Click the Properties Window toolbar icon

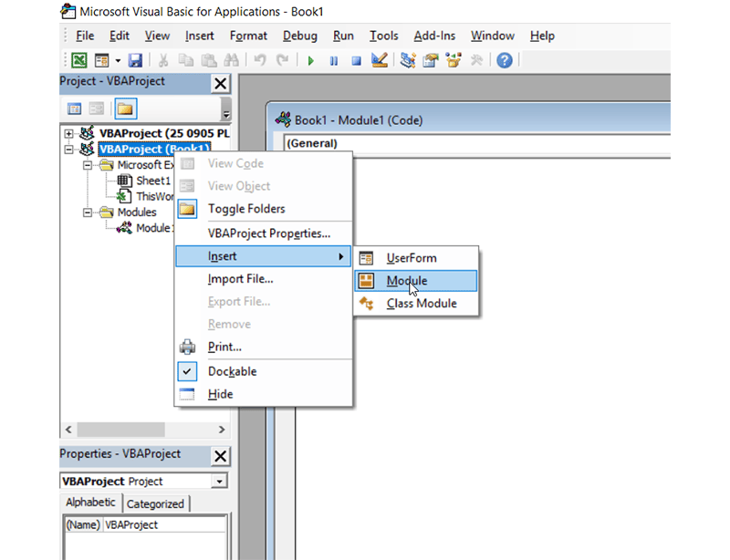point(431,60)
